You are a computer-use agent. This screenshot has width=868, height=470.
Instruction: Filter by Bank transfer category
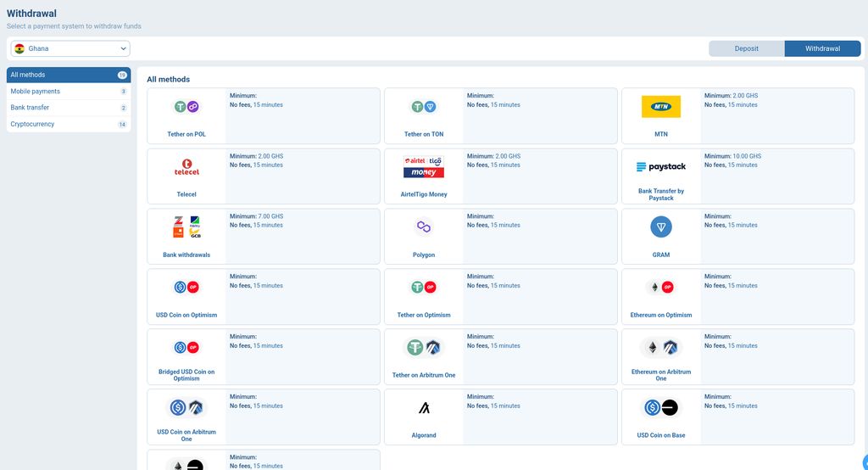pyautogui.click(x=69, y=108)
